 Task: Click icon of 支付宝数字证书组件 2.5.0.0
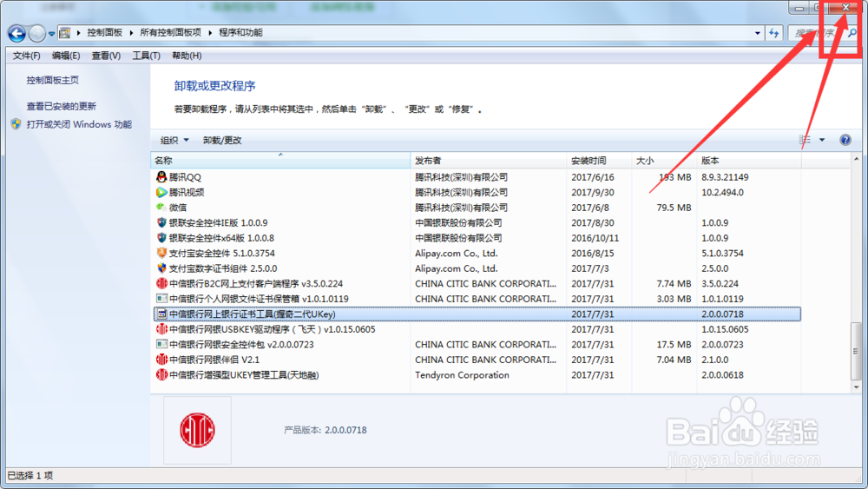161,268
